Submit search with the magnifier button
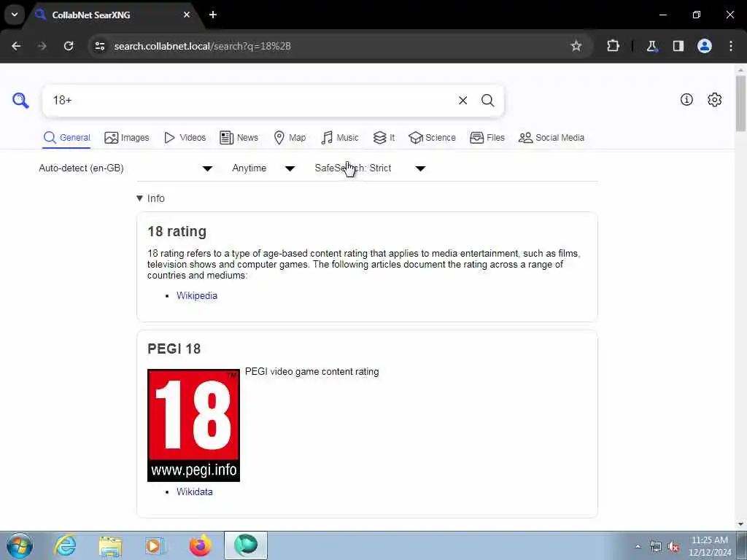747x560 pixels. click(x=487, y=101)
